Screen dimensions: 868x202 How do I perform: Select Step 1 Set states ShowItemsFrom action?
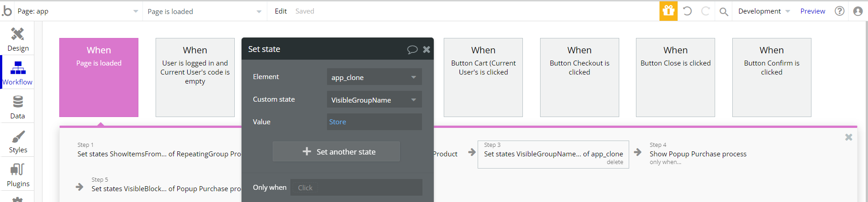pos(159,150)
